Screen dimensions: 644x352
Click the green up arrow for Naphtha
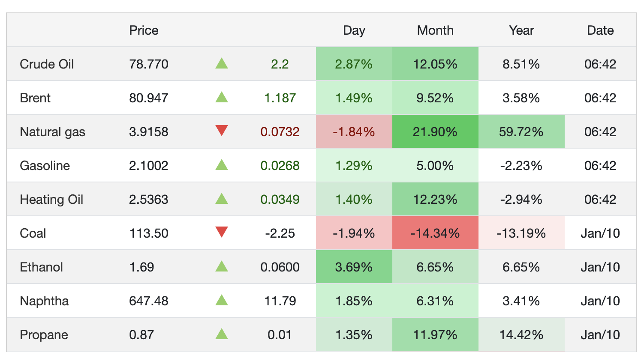coord(222,300)
